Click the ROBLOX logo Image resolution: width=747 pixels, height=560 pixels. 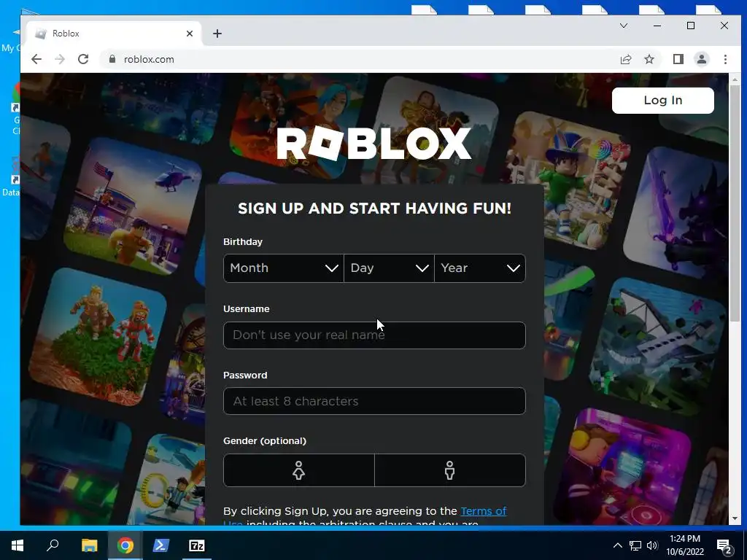click(374, 144)
